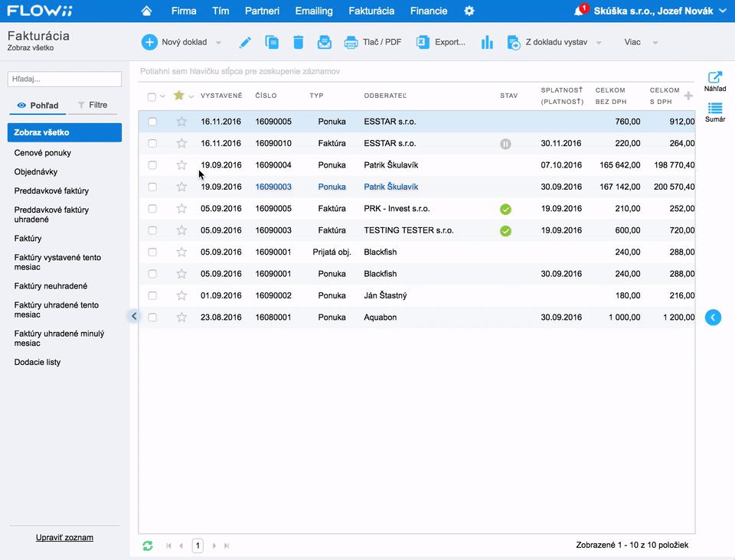Click the Hľadaj search field
Screen dimensions: 735x560
[64, 79]
